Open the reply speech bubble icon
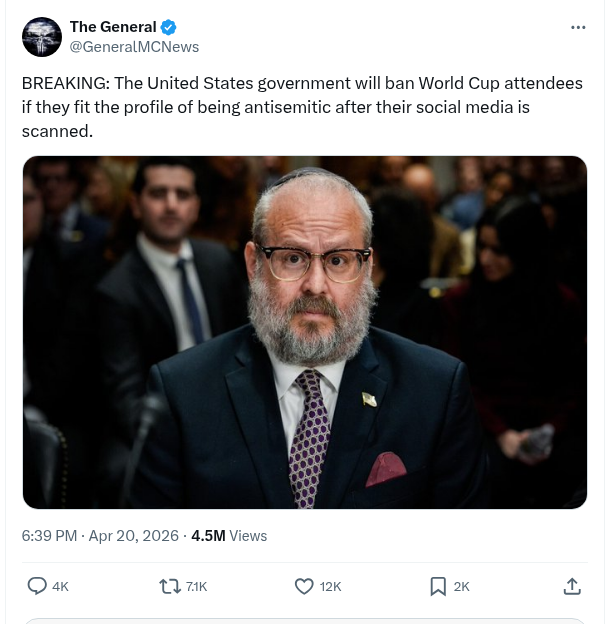Screen dimensions: 608x624 pyautogui.click(x=37, y=587)
